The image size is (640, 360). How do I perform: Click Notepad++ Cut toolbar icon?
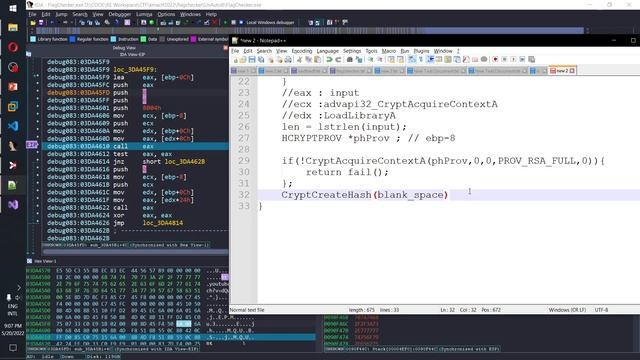coord(299,60)
